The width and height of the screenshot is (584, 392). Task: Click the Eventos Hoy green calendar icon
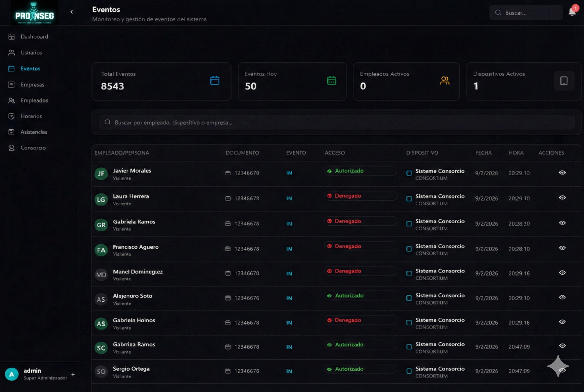pyautogui.click(x=332, y=80)
